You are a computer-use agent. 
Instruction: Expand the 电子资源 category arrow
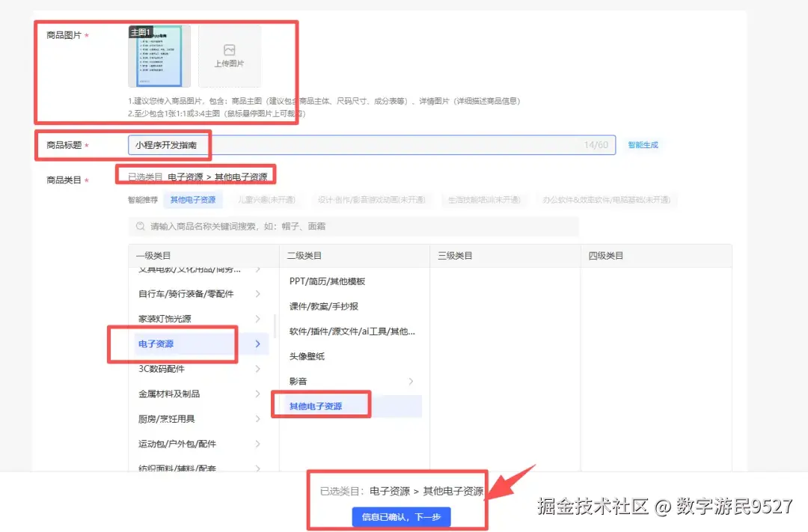coord(257,344)
